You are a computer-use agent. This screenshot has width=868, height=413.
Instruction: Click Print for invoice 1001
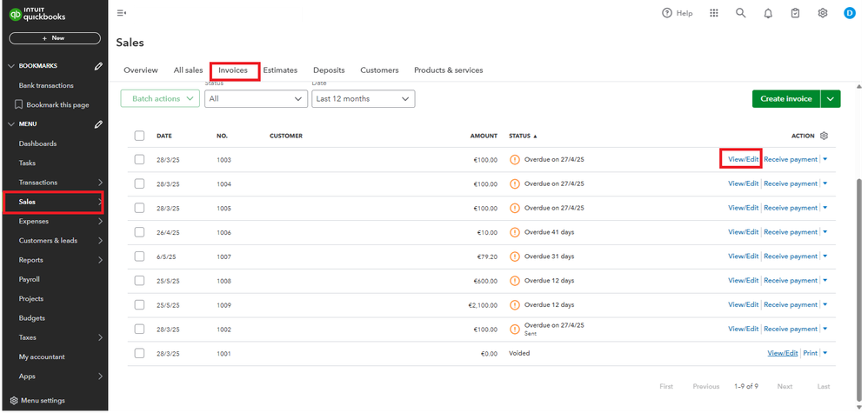click(x=810, y=353)
